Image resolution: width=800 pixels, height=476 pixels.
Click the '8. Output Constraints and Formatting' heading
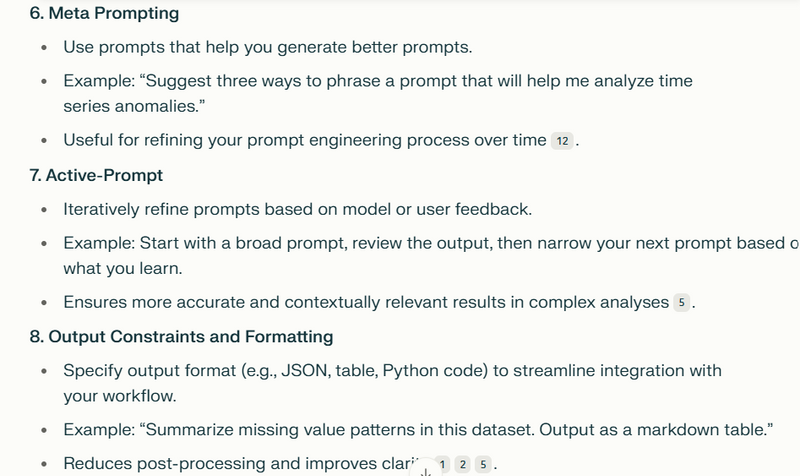pyautogui.click(x=181, y=337)
